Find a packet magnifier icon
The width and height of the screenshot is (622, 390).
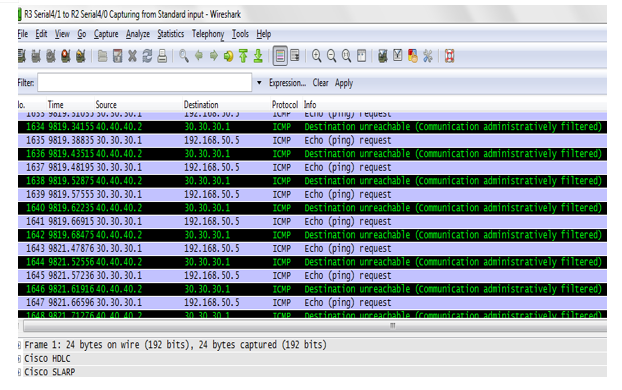[x=184, y=56]
